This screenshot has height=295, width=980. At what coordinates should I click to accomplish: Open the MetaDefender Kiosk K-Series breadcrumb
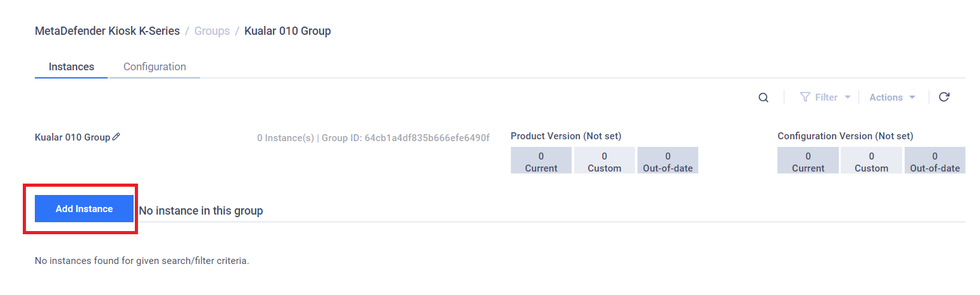[x=108, y=30]
